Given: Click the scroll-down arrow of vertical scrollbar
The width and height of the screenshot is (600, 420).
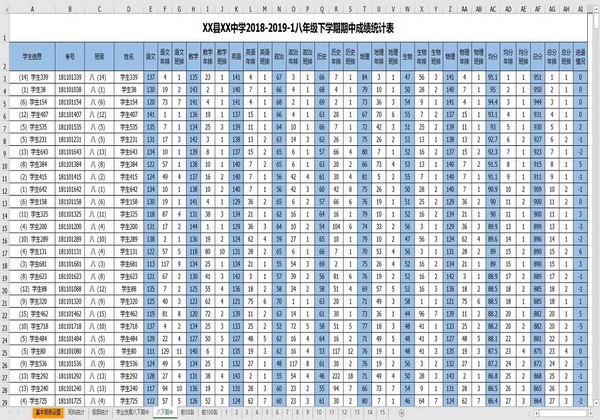Looking at the screenshot, I should (596, 403).
